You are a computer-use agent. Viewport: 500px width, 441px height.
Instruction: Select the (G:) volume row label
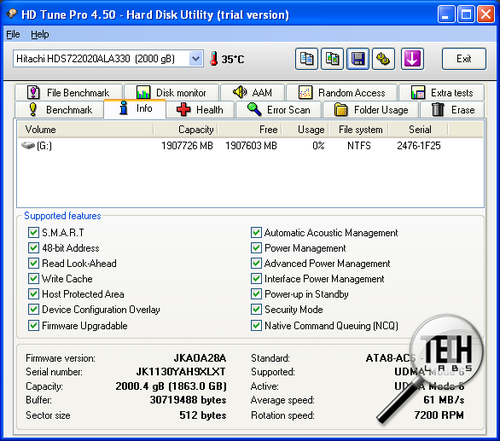coord(44,146)
